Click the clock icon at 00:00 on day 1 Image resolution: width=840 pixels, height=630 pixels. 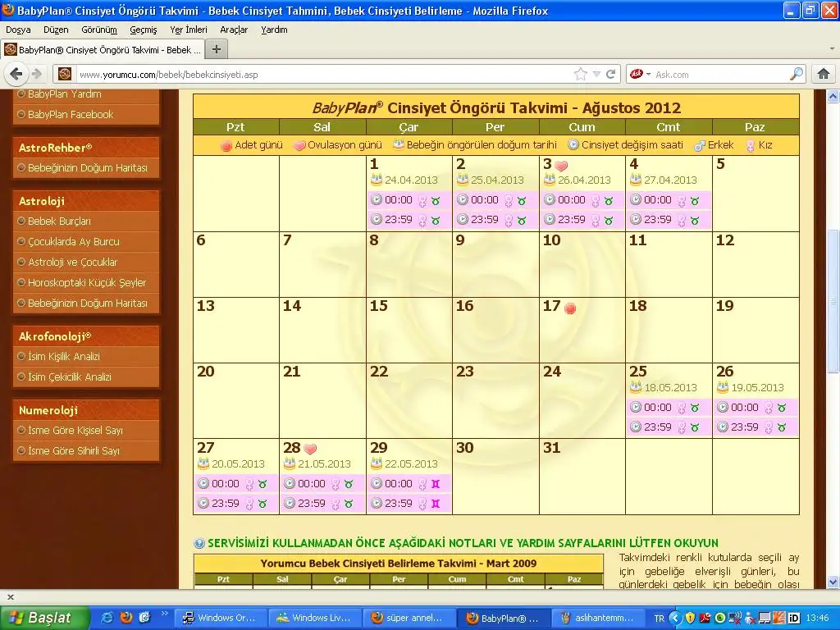pyautogui.click(x=377, y=200)
